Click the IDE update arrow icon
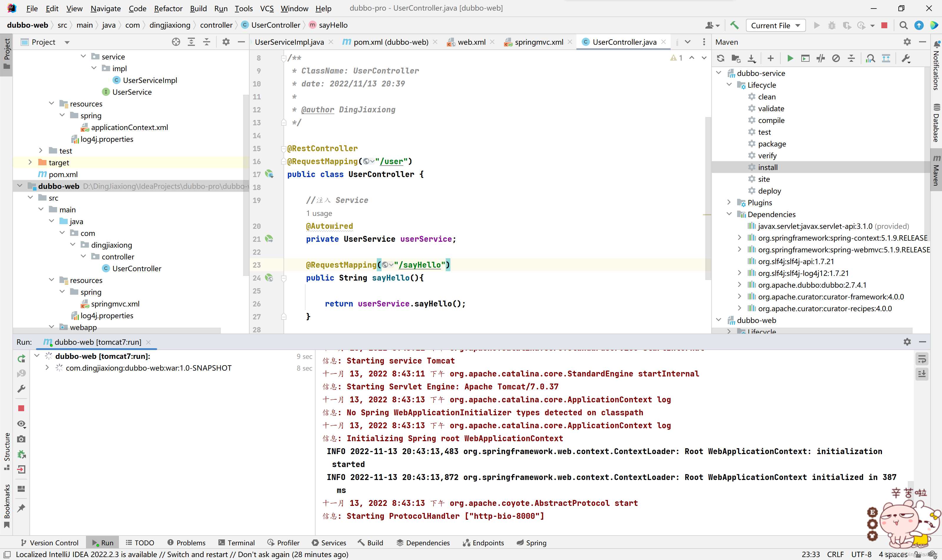Image resolution: width=942 pixels, height=560 pixels. (919, 25)
